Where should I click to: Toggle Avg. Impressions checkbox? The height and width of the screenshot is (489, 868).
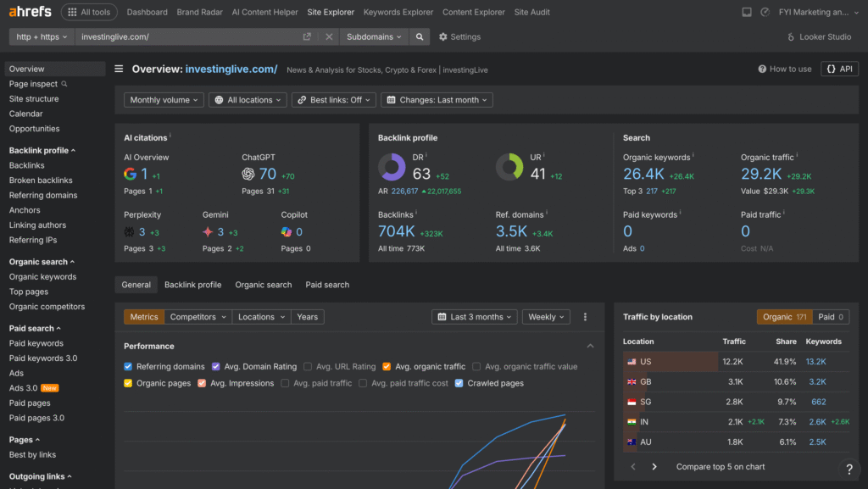click(202, 383)
